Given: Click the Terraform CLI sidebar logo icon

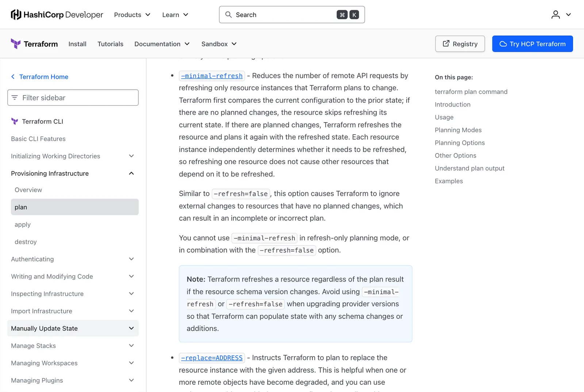Looking at the screenshot, I should tap(15, 121).
